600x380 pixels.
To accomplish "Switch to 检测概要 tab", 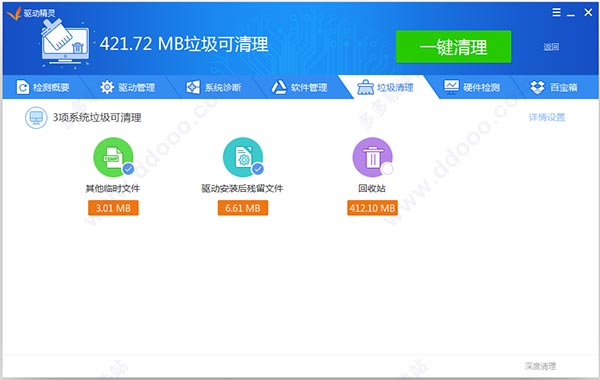I will [43, 87].
